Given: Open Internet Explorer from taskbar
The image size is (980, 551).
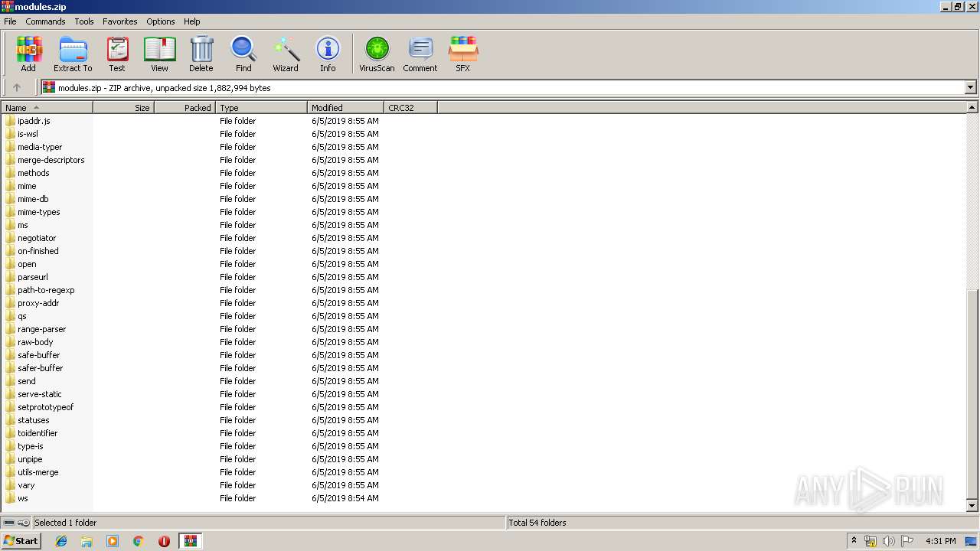Looking at the screenshot, I should (61, 541).
